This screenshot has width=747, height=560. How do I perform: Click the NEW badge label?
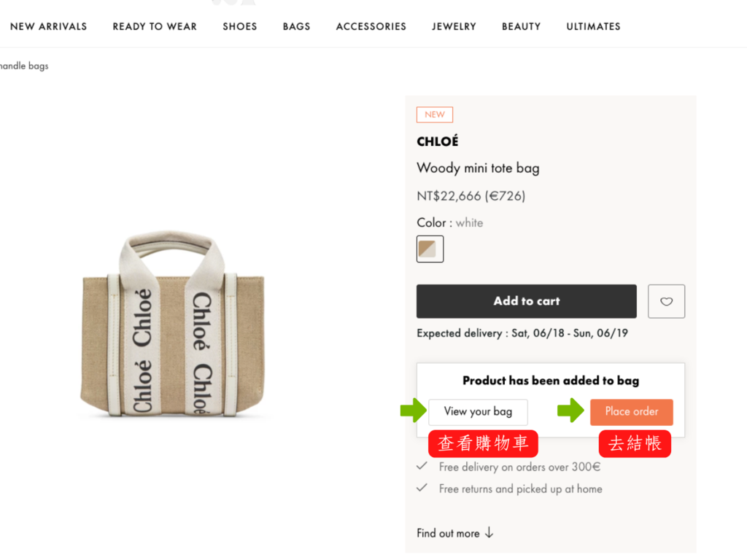435,114
